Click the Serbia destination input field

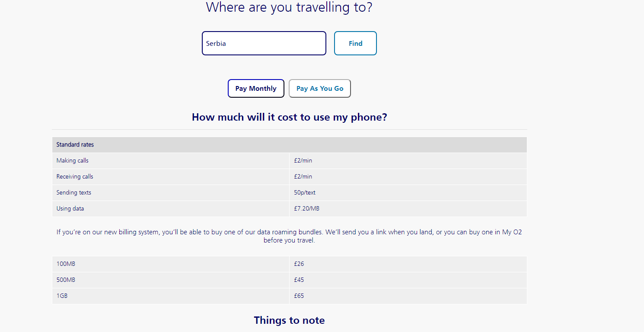click(x=264, y=43)
